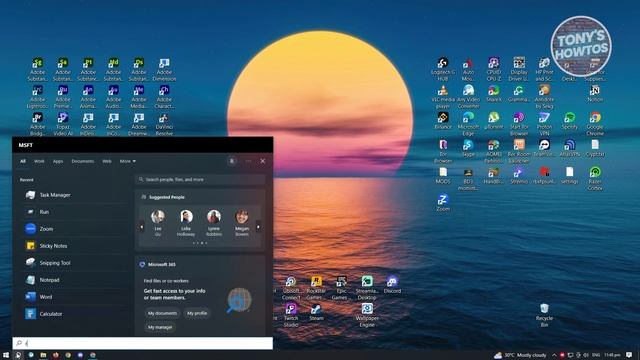Select the Spotify desktop icon
The image size is (640, 360).
click(570, 121)
